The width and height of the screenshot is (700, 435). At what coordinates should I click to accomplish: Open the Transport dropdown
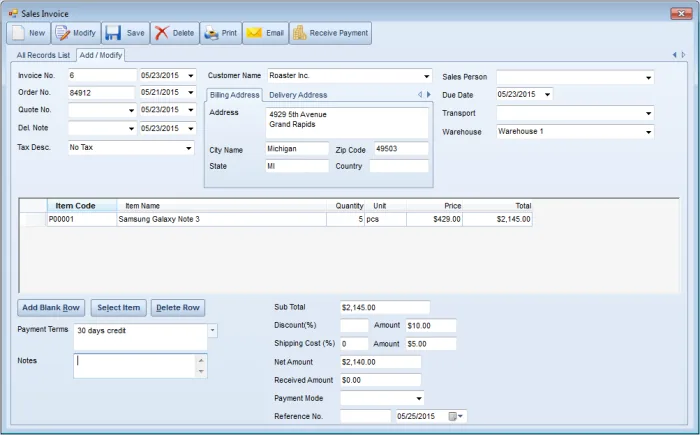pos(648,113)
